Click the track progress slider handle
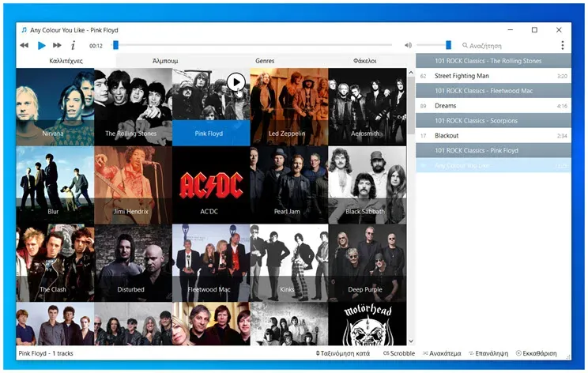588x373 pixels. coord(115,45)
